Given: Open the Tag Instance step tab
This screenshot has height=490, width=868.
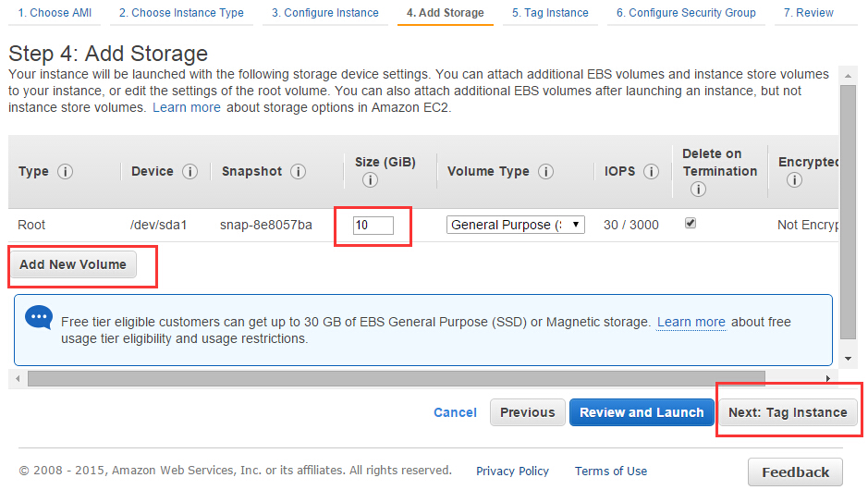Looking at the screenshot, I should coord(550,13).
